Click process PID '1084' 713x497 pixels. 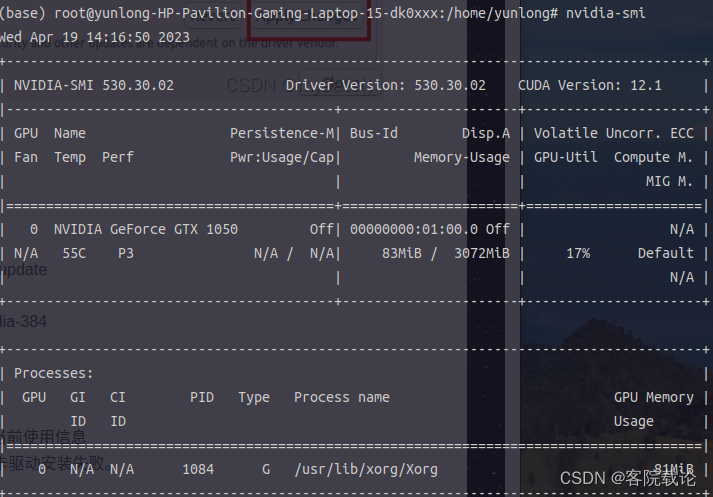coord(198,469)
